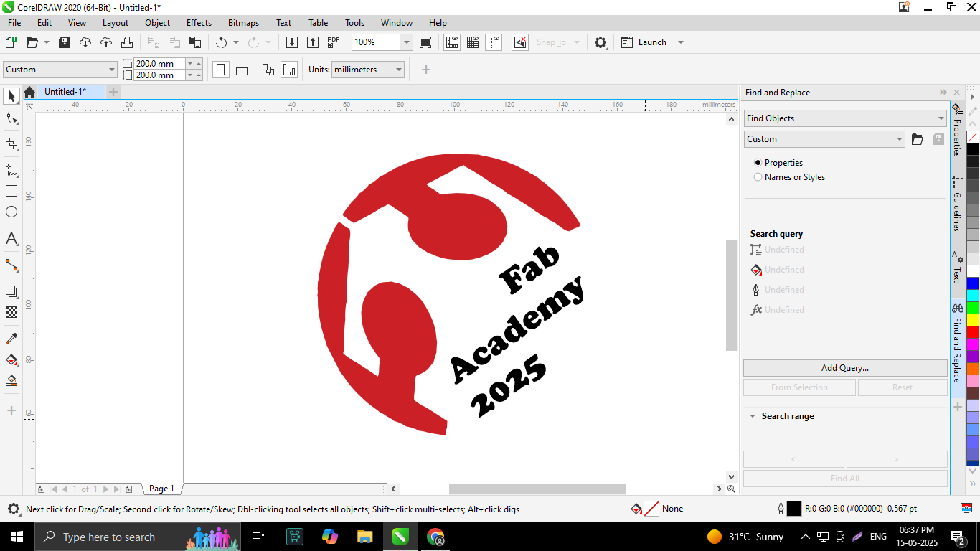
Task: Select the Crop tool
Action: (x=11, y=144)
